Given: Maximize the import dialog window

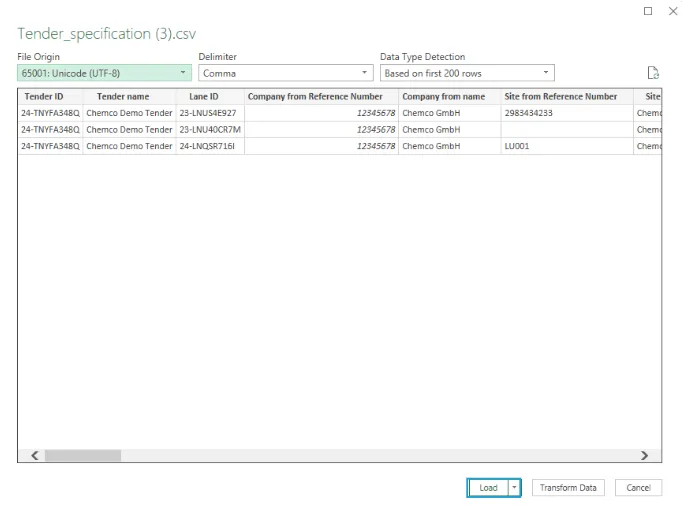Looking at the screenshot, I should point(648,11).
